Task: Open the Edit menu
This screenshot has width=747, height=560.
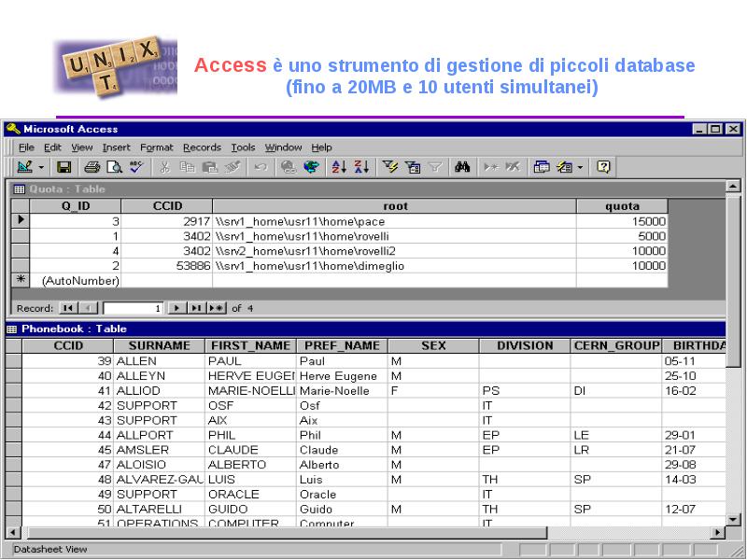Action: [x=52, y=147]
